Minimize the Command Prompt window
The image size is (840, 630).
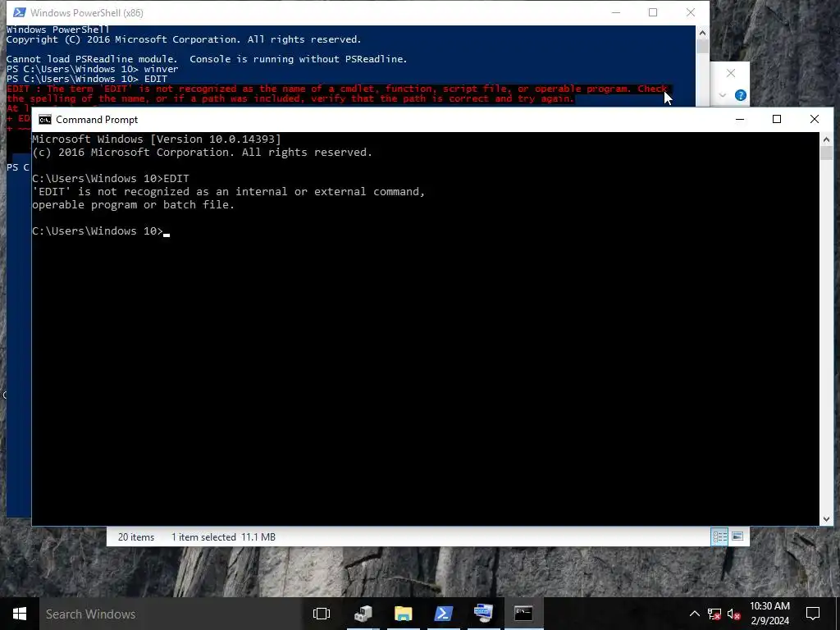click(x=740, y=119)
